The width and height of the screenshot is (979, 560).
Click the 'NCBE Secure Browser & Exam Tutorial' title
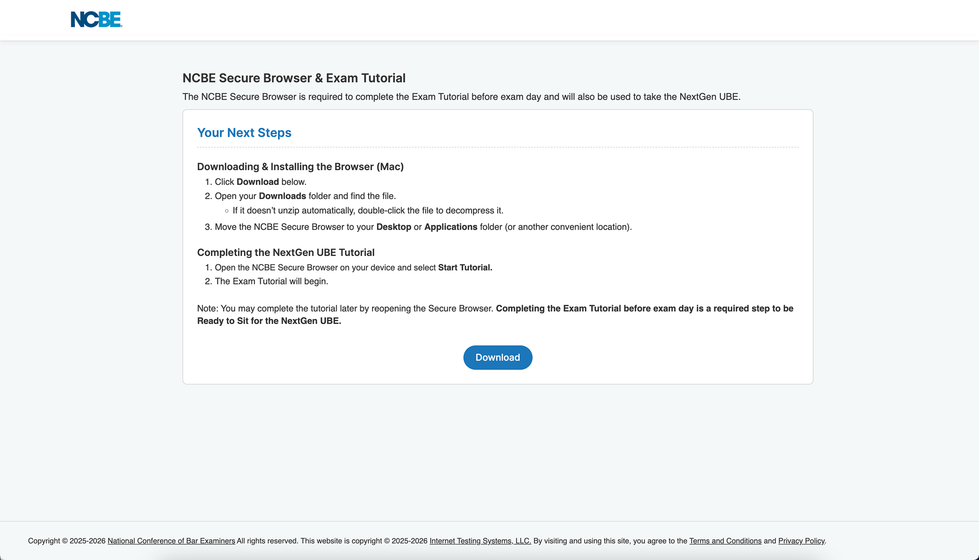click(x=294, y=78)
